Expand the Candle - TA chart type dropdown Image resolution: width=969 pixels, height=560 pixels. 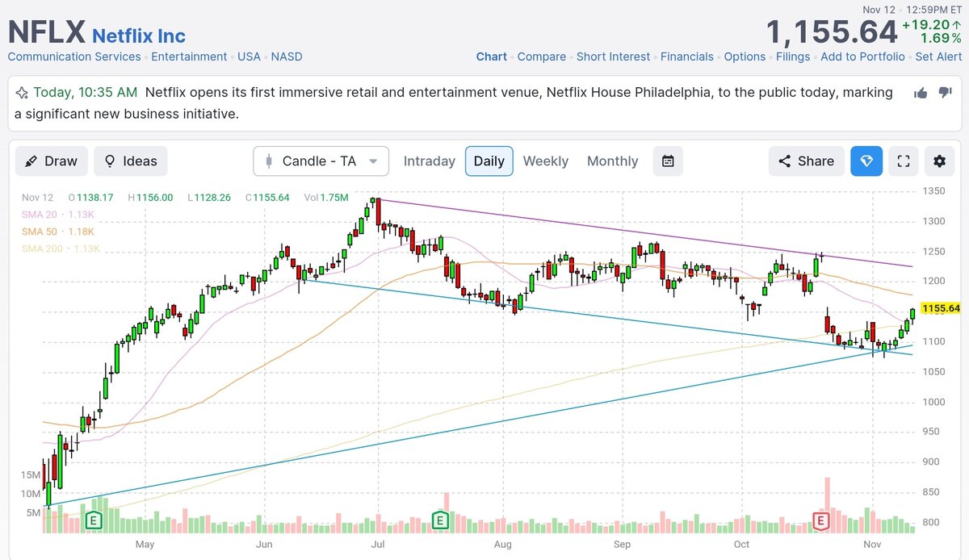321,161
